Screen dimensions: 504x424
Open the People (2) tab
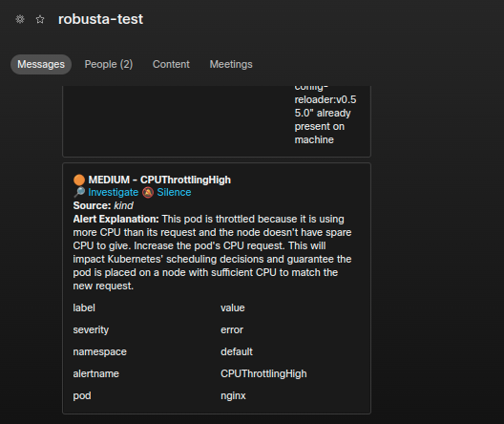(109, 64)
